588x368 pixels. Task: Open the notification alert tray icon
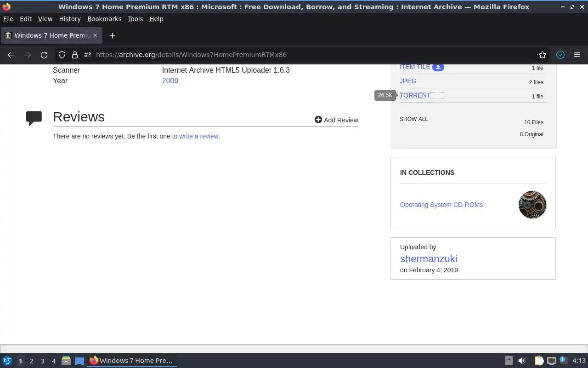[564, 361]
